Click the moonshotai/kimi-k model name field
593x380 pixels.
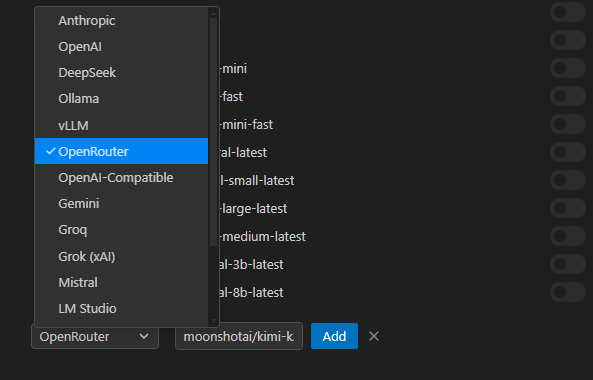(x=239, y=336)
